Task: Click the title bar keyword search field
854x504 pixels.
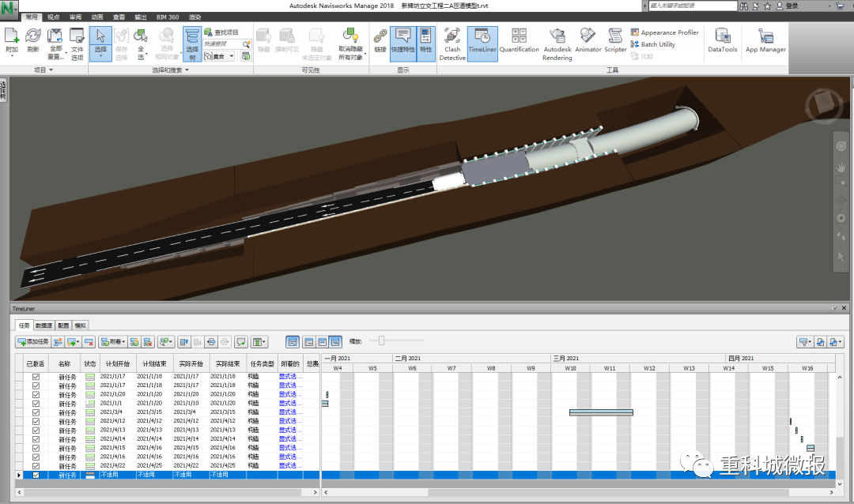Action: pos(692,6)
